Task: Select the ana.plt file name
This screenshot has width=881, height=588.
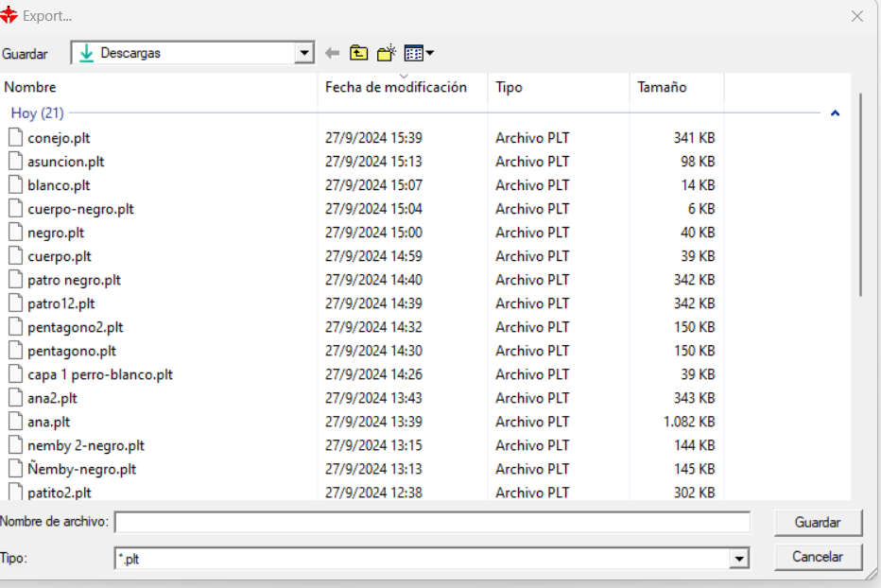Action: coord(48,422)
